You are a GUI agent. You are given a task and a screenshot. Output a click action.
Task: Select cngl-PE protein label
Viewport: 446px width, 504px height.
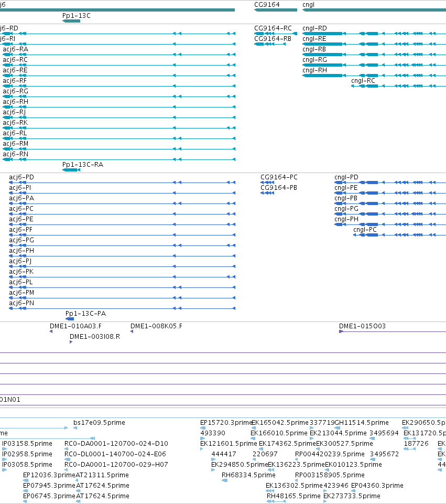[x=346, y=188]
